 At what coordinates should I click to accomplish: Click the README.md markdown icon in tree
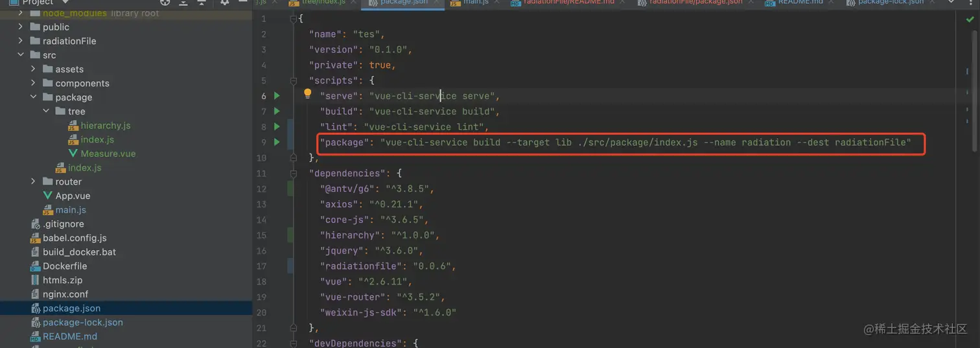(36, 336)
